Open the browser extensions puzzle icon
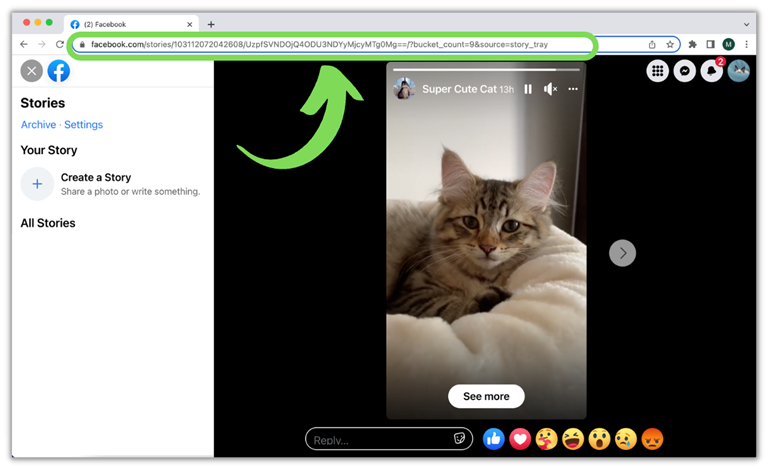The height and width of the screenshot is (469, 768). (693, 45)
